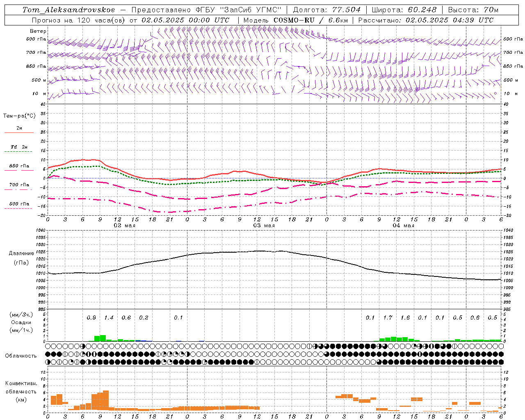Click the 700 гПа temperature legend entry
Screen dimensions: 525x420
[19, 185]
